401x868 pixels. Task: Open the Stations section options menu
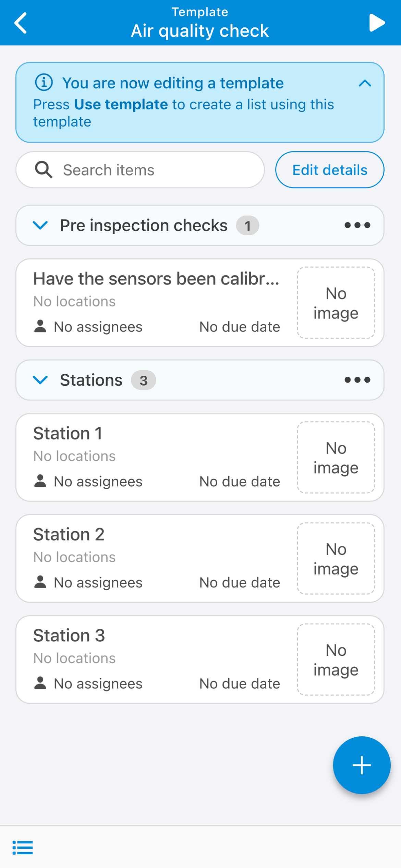point(357,380)
